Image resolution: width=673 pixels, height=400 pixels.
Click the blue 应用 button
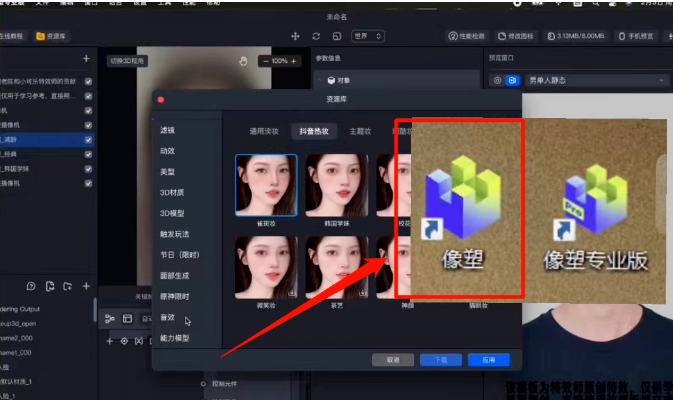tap(489, 360)
